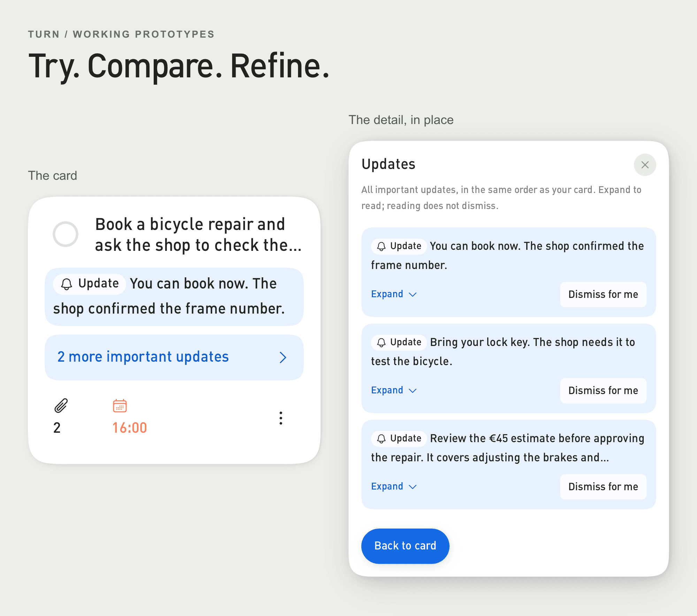Viewport: 697px width, 616px height.
Task: Click the orange calendar due icon
Action: [120, 406]
